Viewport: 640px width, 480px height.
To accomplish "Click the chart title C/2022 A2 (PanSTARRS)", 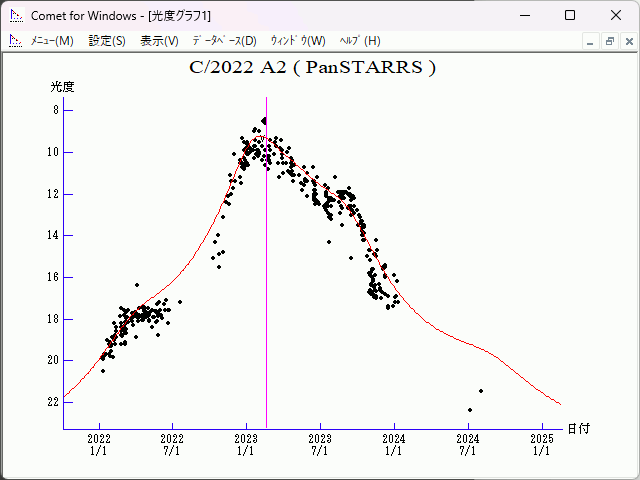I will [312, 68].
